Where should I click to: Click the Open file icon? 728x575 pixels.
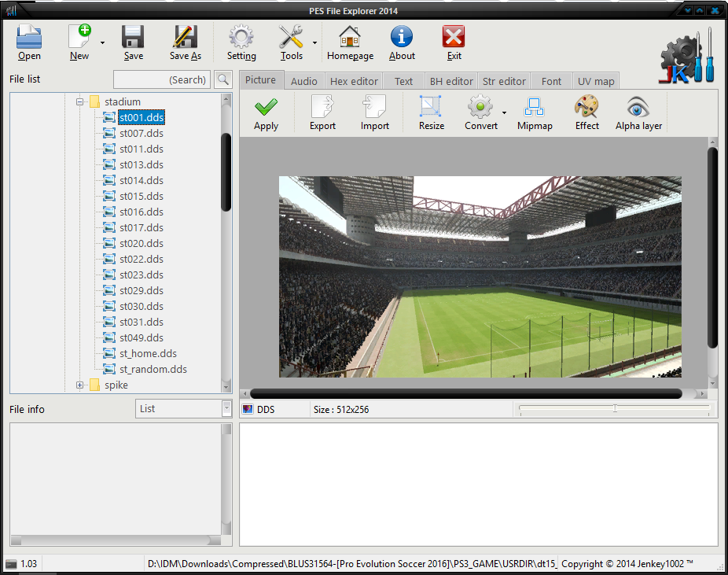click(29, 37)
